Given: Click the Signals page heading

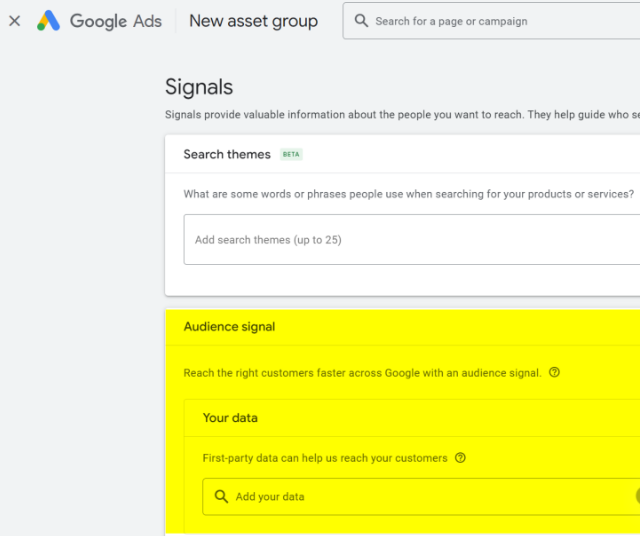Looking at the screenshot, I should click(x=199, y=87).
